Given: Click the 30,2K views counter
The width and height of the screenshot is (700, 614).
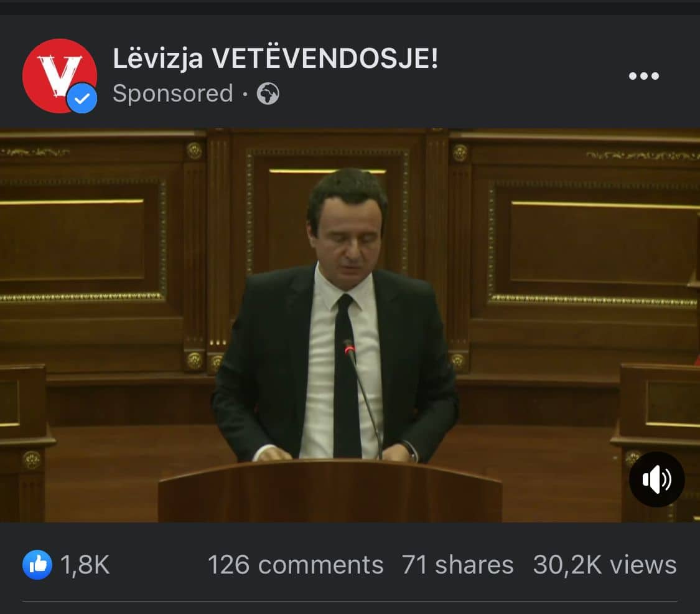Looking at the screenshot, I should click(605, 565).
